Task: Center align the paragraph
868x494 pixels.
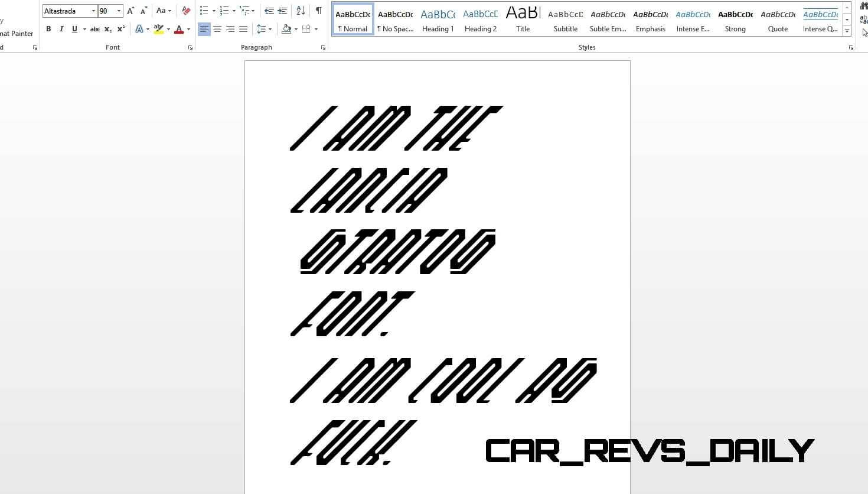Action: (217, 29)
